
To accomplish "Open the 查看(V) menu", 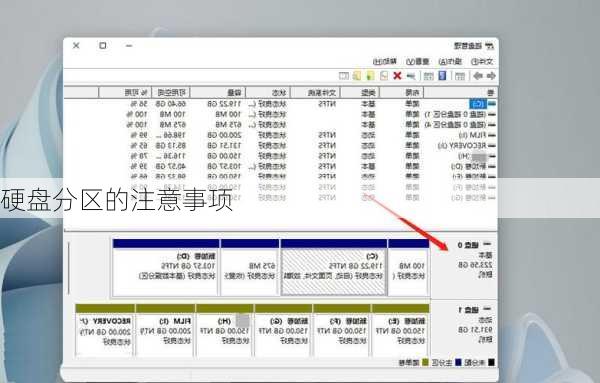I will point(418,61).
